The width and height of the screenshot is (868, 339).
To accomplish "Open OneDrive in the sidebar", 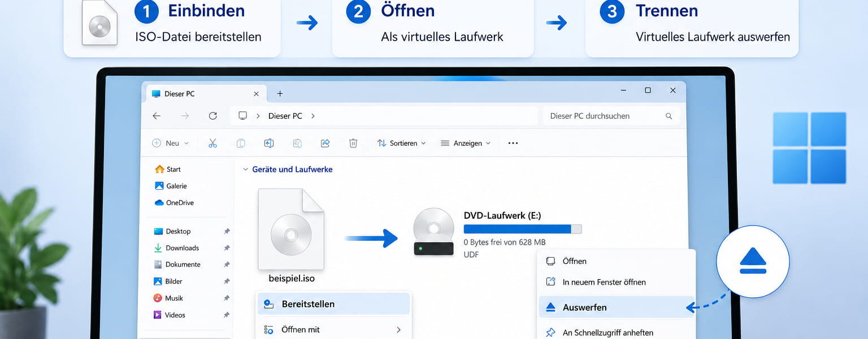I will click(x=174, y=203).
